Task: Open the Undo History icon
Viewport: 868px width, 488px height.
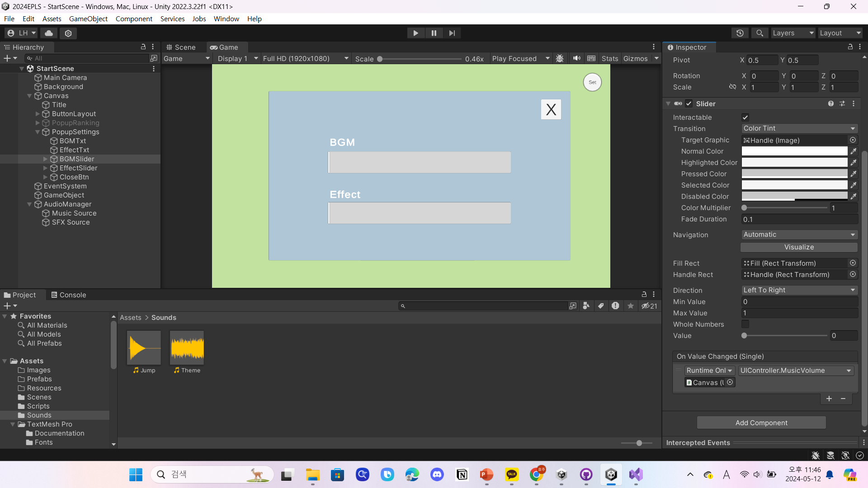Action: [740, 33]
